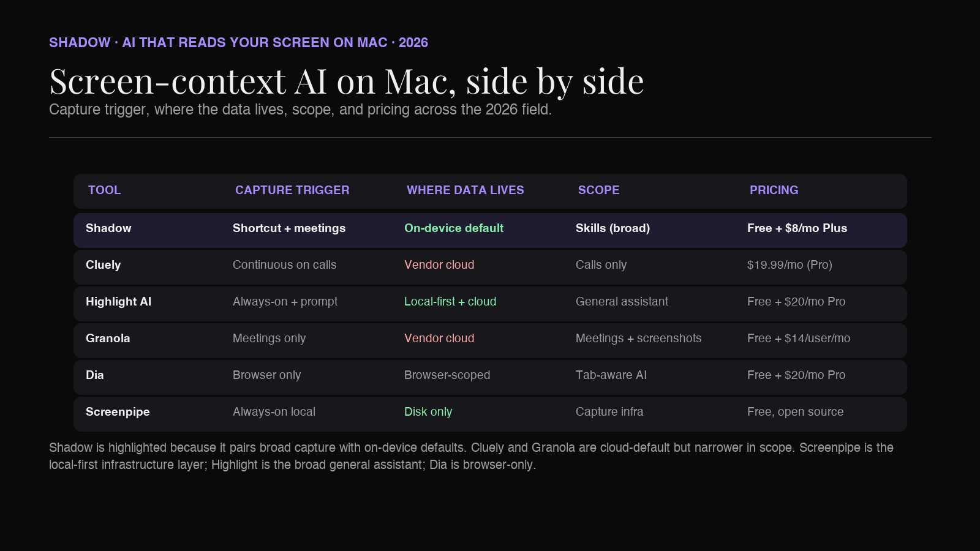The height and width of the screenshot is (551, 980).
Task: Click 'Free + $14/user/mo' price cell
Action: click(799, 339)
